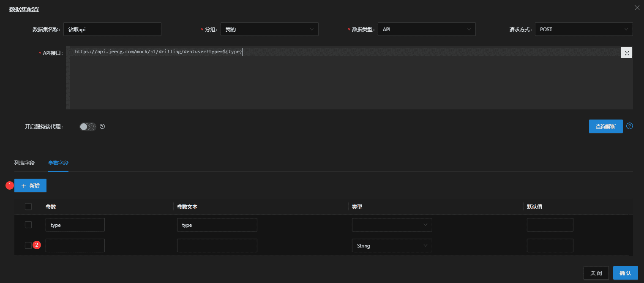Tick the checkbox for the type parameter row
The width and height of the screenshot is (644, 283).
pyautogui.click(x=28, y=225)
